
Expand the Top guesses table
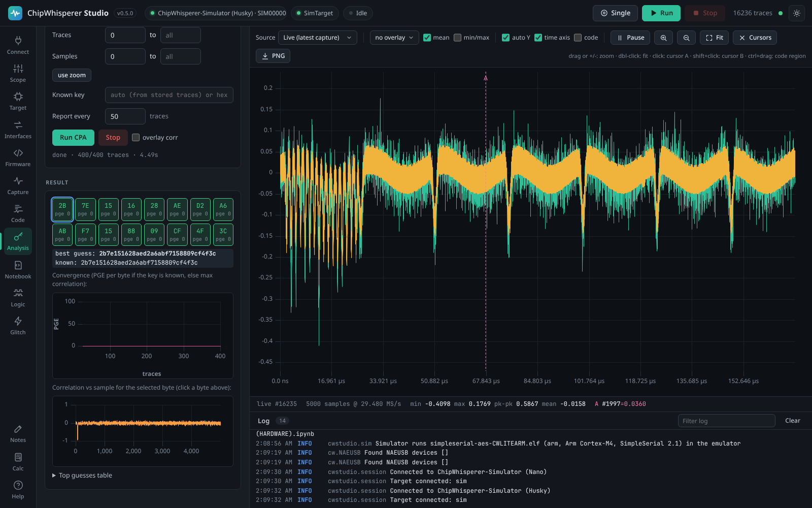(x=82, y=475)
